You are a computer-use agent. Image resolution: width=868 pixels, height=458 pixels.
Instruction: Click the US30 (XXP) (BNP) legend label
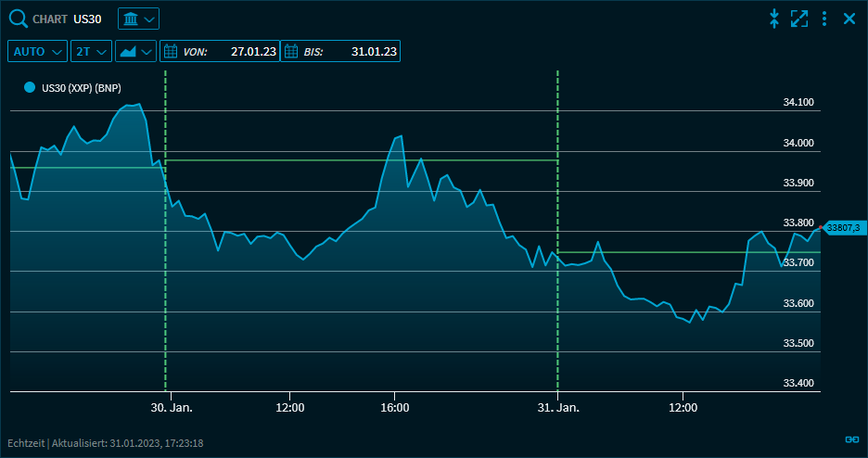point(82,89)
